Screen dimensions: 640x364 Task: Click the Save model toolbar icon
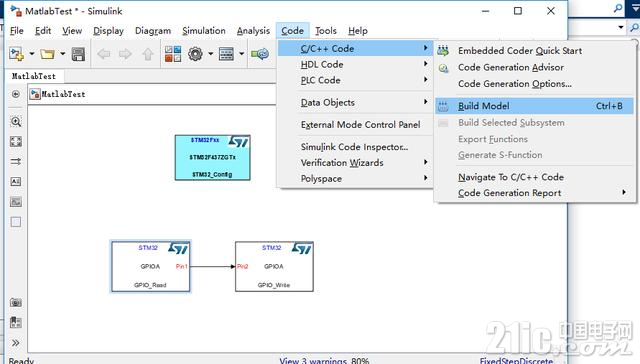(x=78, y=54)
